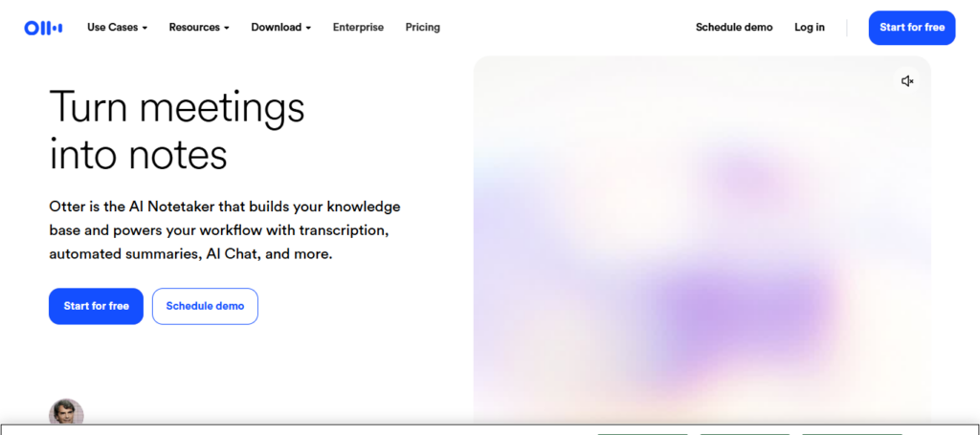
Task: Open the Resources dropdown menu
Action: point(199,28)
